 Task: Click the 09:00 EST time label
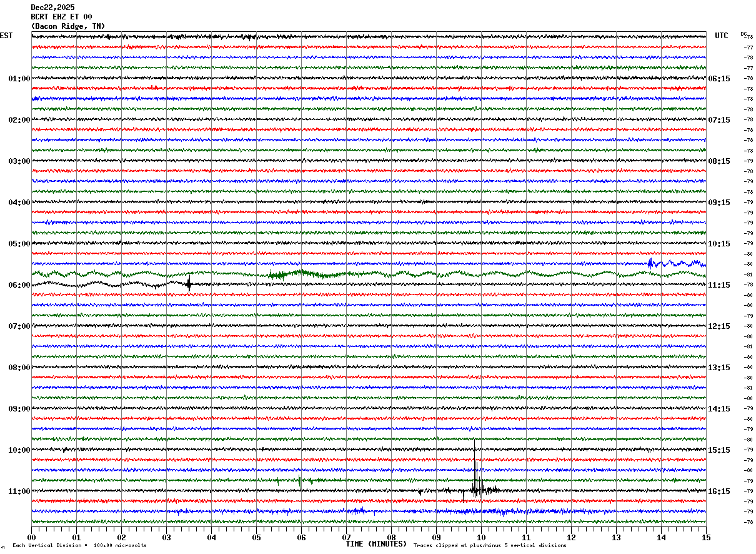(19, 409)
